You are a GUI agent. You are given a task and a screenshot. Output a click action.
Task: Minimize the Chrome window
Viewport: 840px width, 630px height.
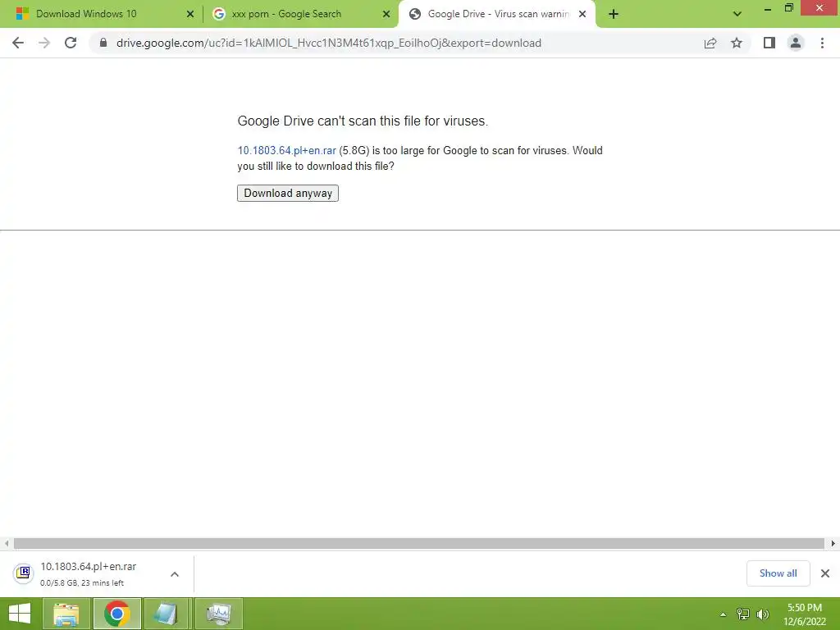[x=768, y=8]
